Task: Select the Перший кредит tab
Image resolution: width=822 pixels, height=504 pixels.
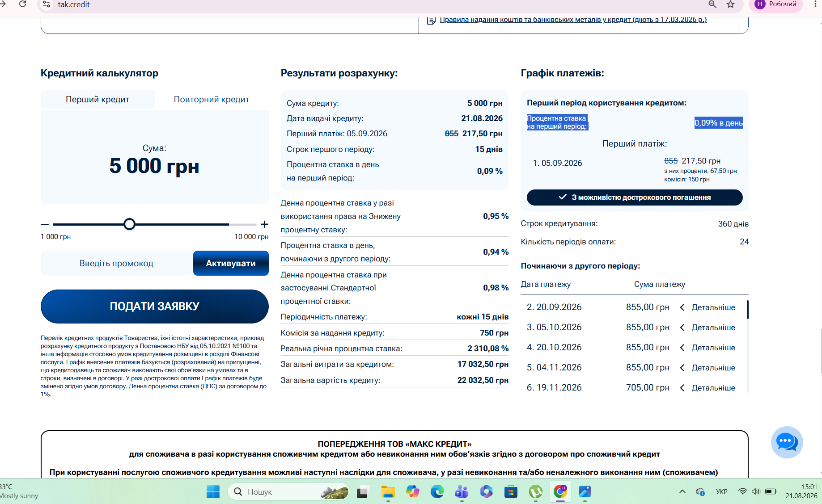Action: (x=97, y=100)
